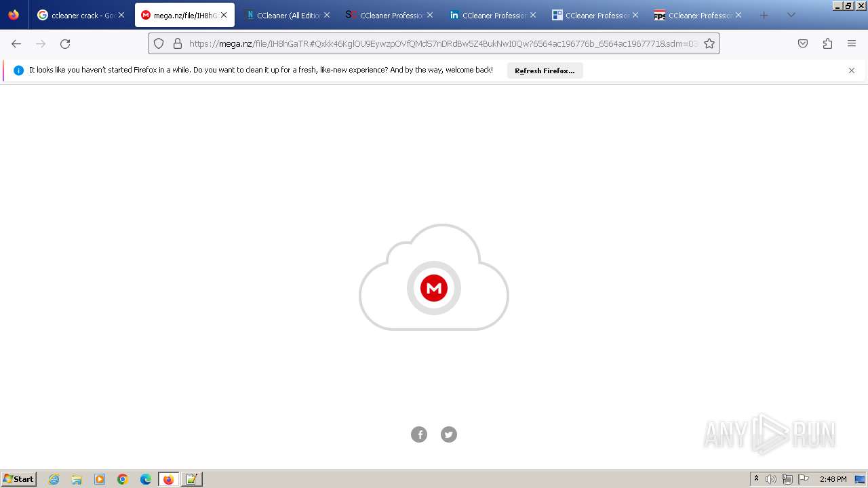Open the extensions puzzle icon
The width and height of the screenshot is (868, 488).
827,43
